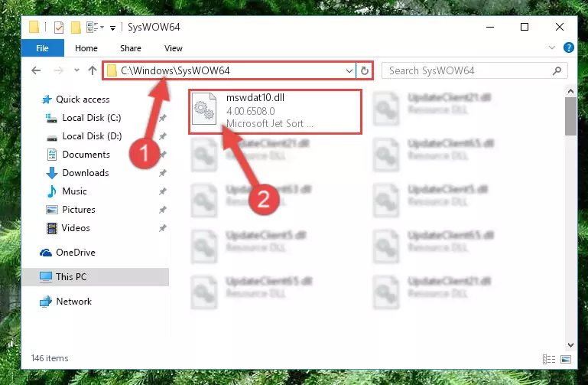
Task: Switch to the Share ribbon tab
Action: (131, 48)
